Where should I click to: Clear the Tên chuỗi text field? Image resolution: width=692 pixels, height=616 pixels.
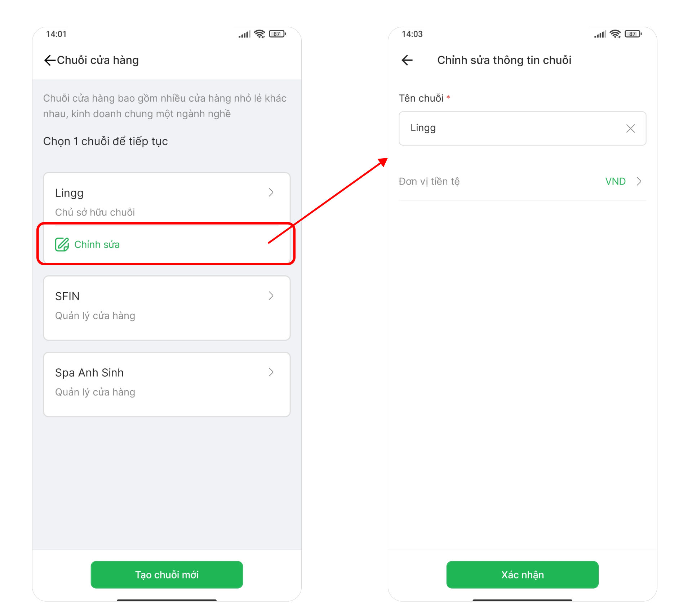pyautogui.click(x=630, y=129)
